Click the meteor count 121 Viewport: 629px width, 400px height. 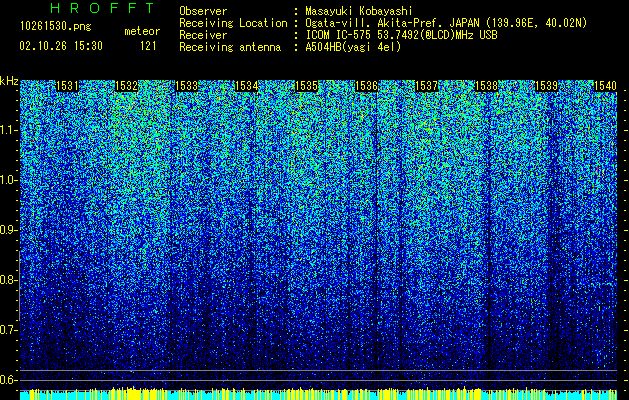click(148, 46)
